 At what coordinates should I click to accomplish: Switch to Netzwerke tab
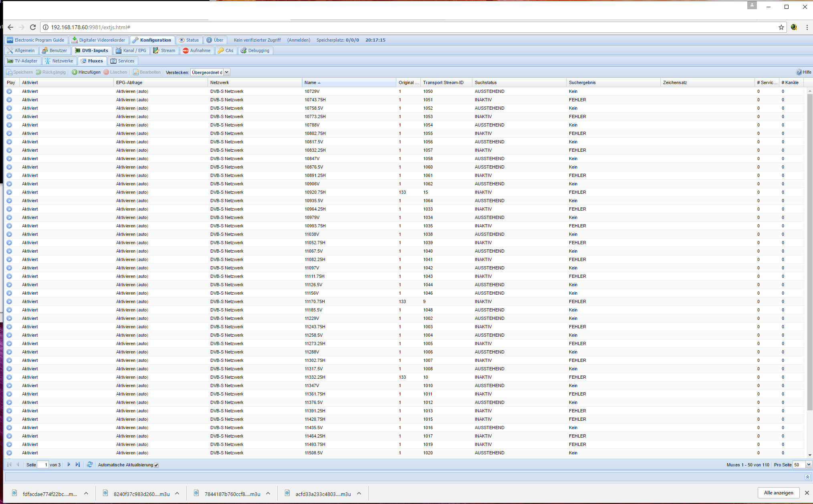pyautogui.click(x=59, y=61)
